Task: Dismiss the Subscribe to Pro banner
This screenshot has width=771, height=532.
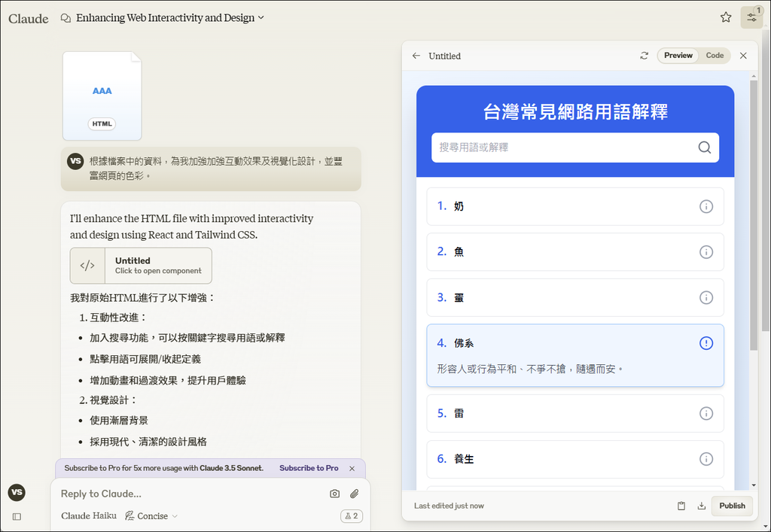Action: point(352,468)
